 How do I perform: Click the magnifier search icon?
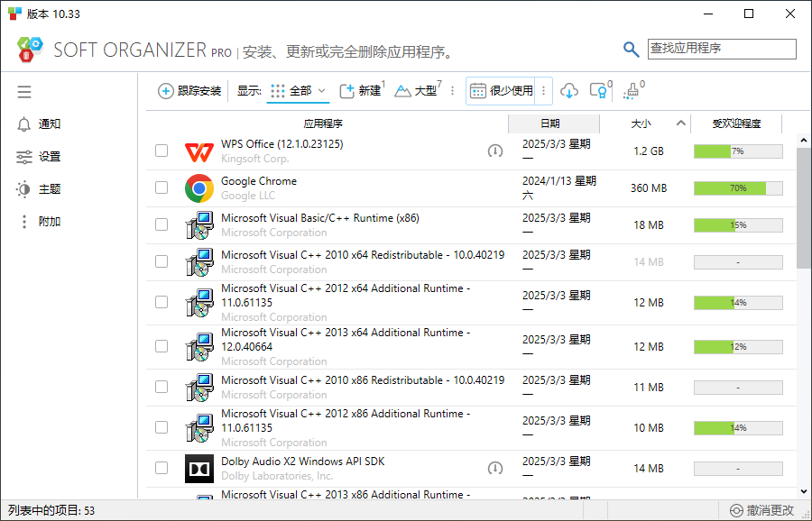(631, 50)
